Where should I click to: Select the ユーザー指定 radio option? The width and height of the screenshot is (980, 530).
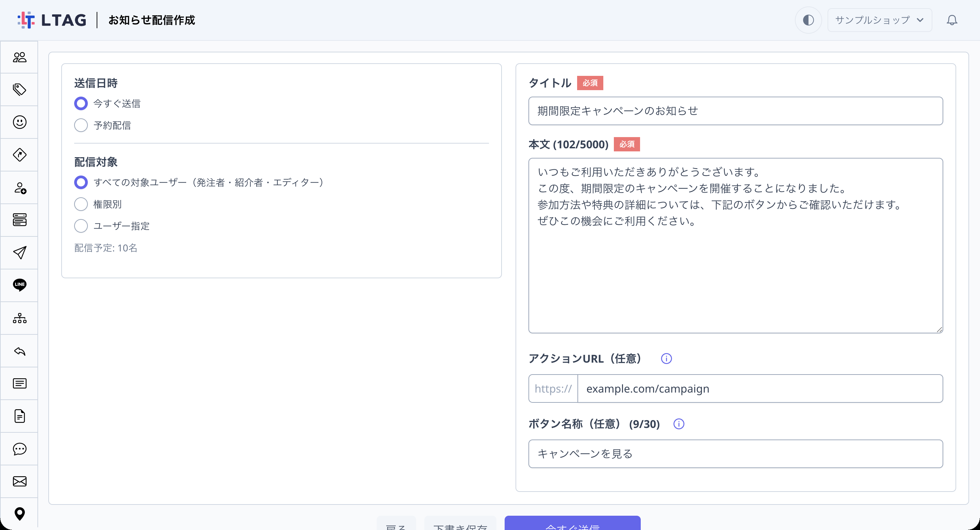coord(81,226)
